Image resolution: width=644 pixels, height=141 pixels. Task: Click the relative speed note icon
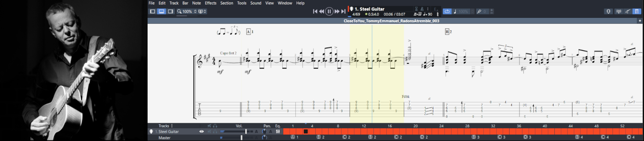point(455,11)
